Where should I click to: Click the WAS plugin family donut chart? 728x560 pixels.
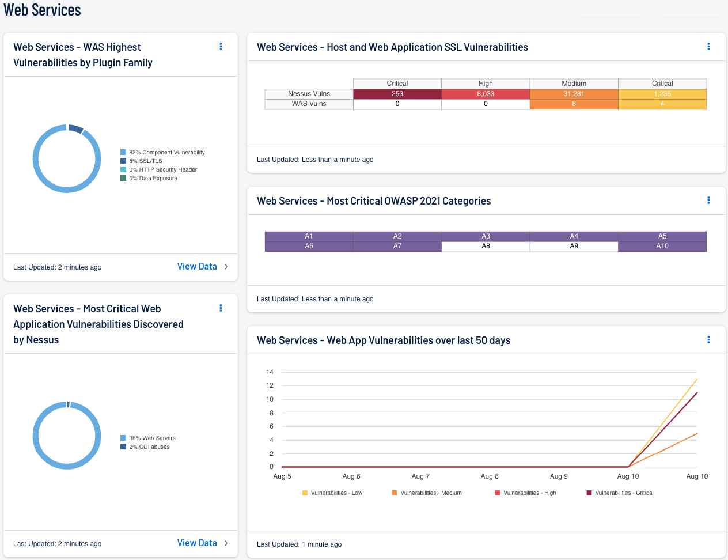[67, 158]
